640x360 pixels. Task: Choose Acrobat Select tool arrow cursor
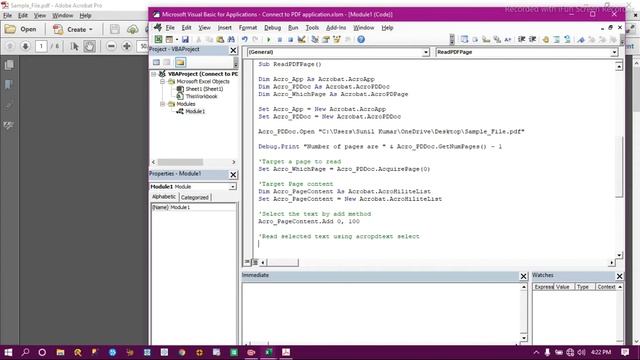pos(74,46)
